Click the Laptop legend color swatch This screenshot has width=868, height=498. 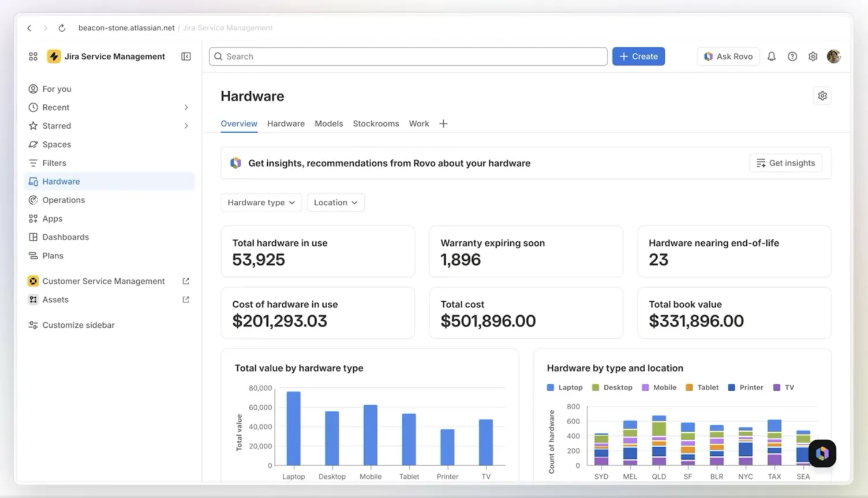551,388
